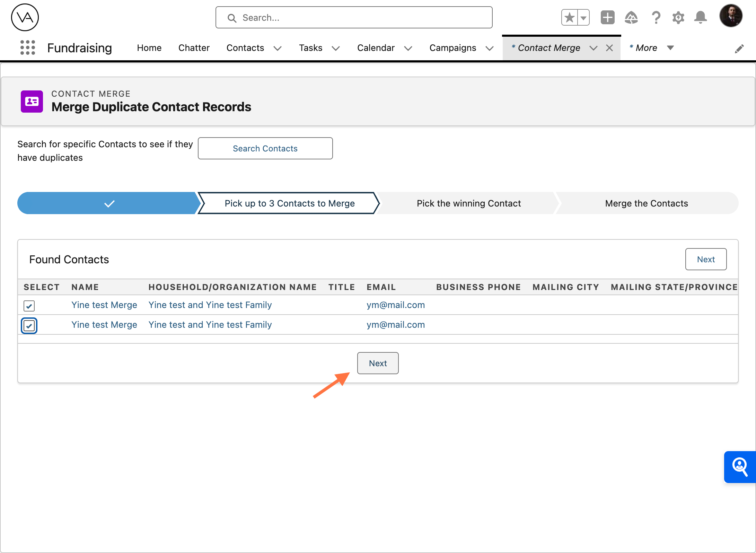Click the VA organization logo

(25, 17)
